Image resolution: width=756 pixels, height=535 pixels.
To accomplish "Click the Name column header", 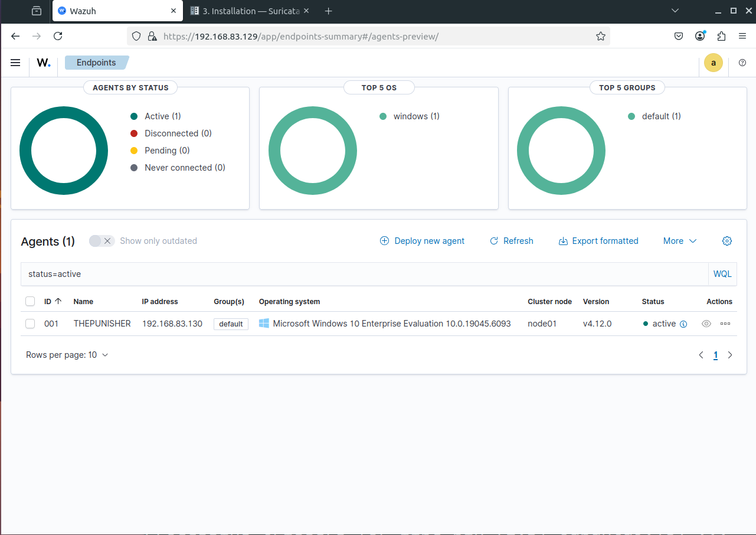I will (x=83, y=301).
